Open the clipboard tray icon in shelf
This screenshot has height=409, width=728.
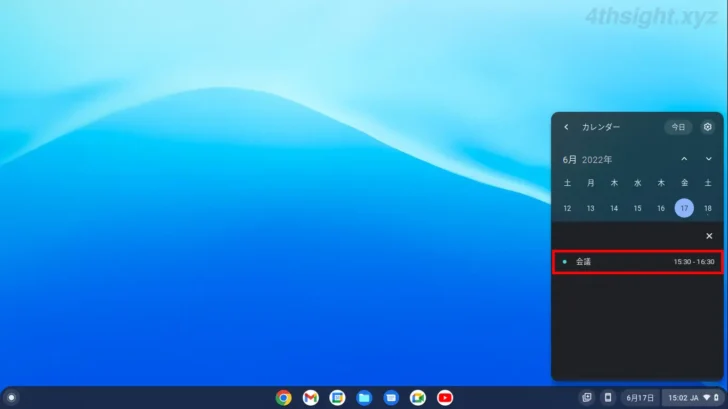coord(587,397)
